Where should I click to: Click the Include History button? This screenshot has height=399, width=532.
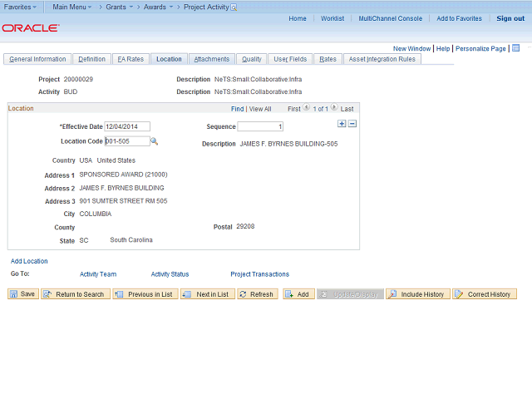[418, 293]
